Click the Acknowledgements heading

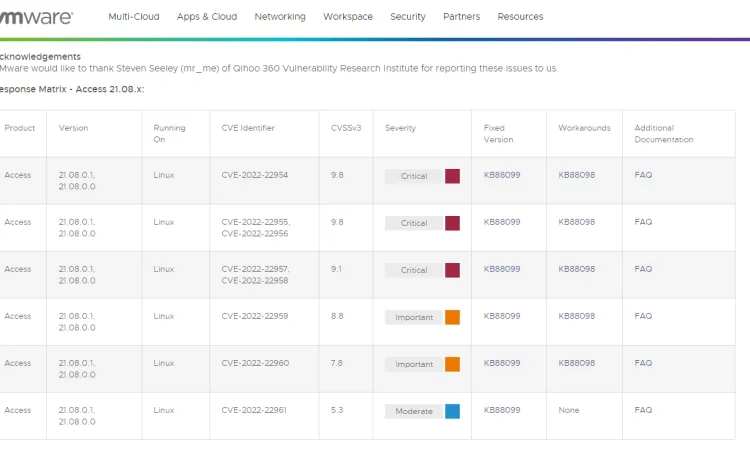[40, 56]
